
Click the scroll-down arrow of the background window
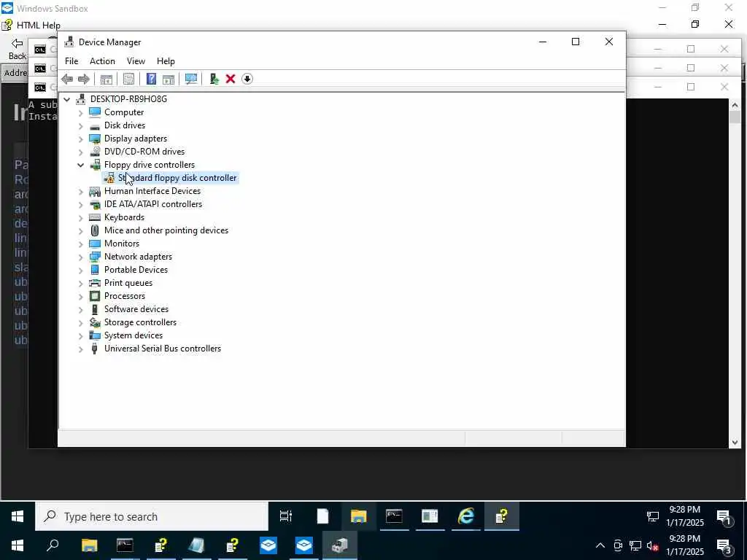(735, 443)
